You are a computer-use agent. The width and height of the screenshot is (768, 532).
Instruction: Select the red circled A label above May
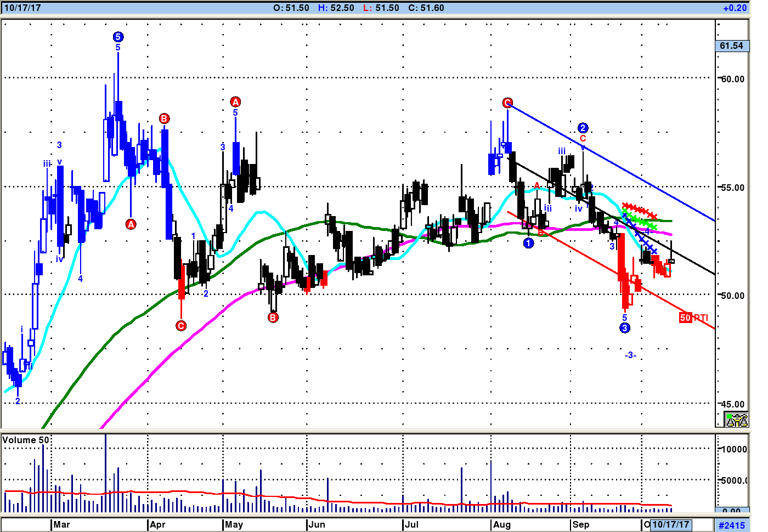[x=235, y=101]
